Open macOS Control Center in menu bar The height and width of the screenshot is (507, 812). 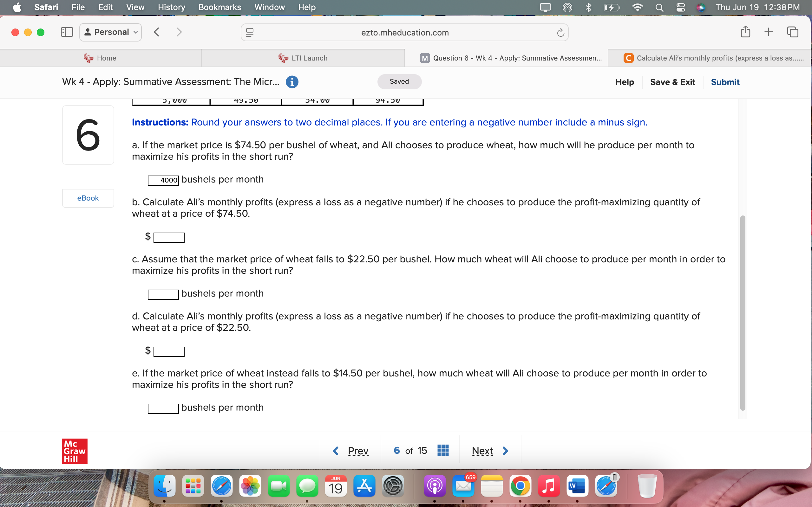[680, 7]
